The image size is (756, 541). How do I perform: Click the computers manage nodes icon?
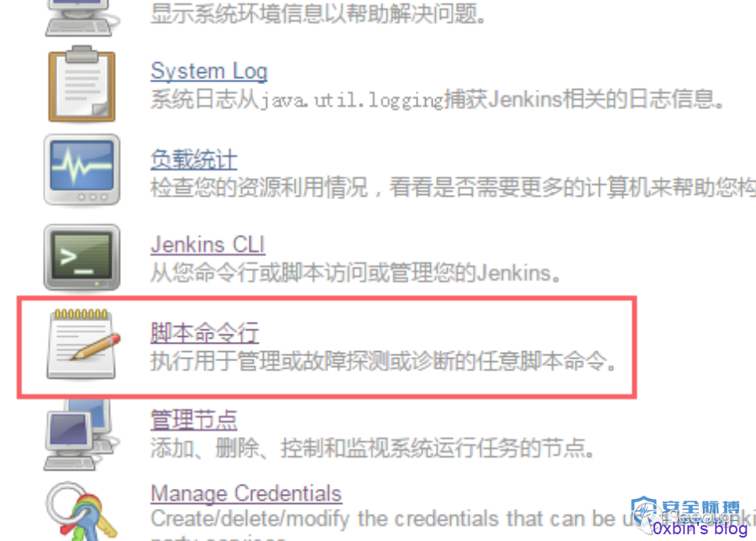tap(80, 434)
